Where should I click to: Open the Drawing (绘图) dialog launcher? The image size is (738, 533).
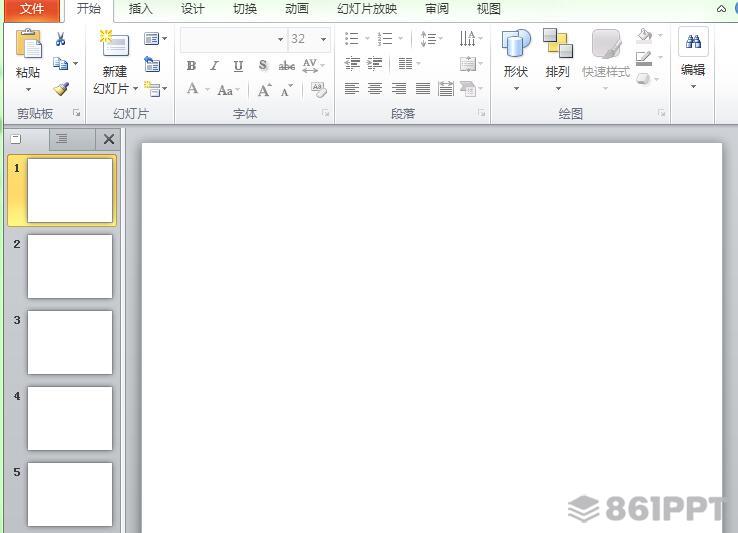point(662,113)
